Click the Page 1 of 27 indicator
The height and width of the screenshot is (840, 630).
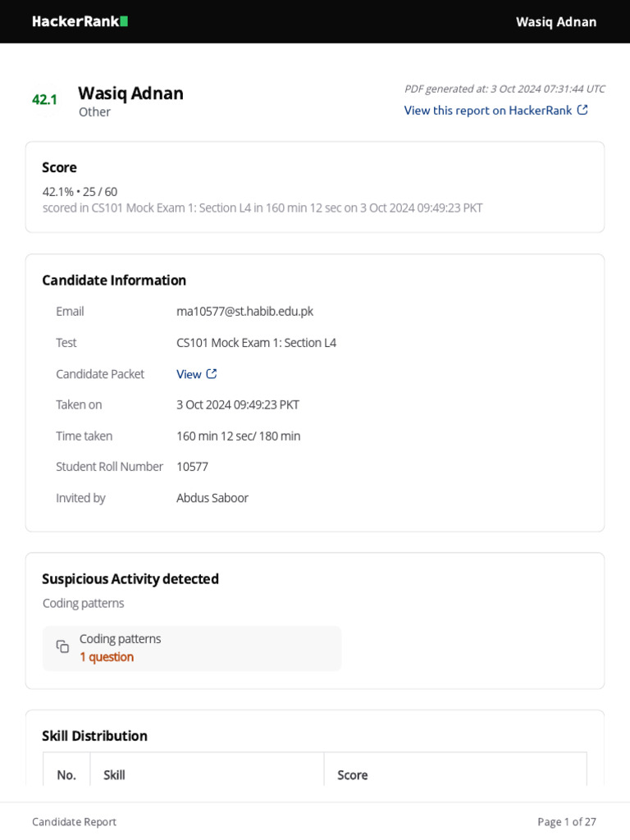tap(566, 822)
